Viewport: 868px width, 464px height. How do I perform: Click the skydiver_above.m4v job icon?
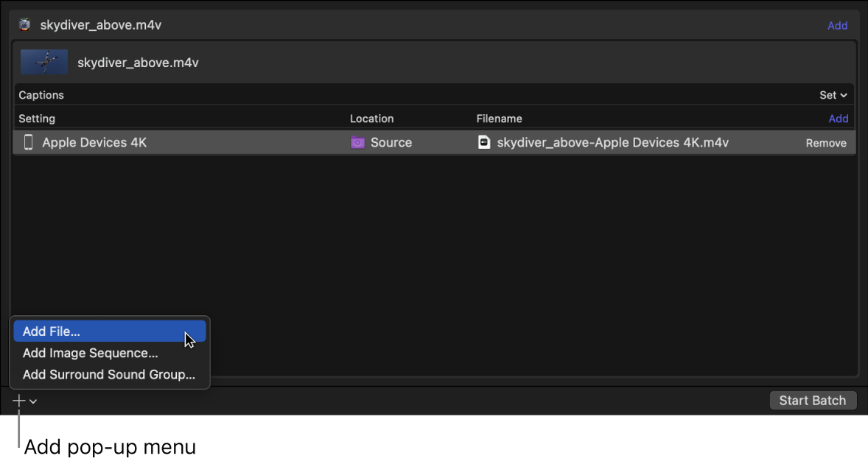point(24,24)
